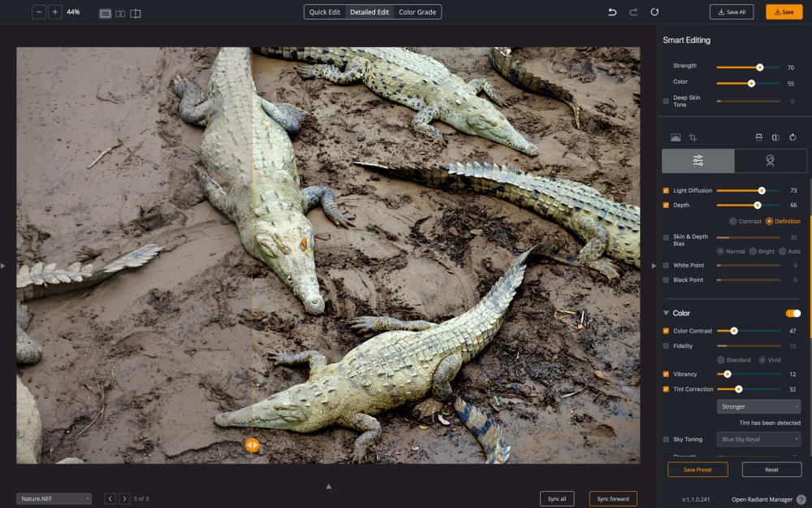Open the portrait face adjustments tab
The width and height of the screenshot is (812, 508).
pyautogui.click(x=770, y=161)
